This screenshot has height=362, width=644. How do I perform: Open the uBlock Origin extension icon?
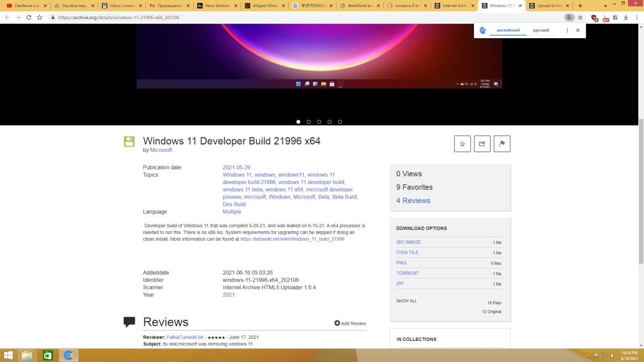point(595,18)
